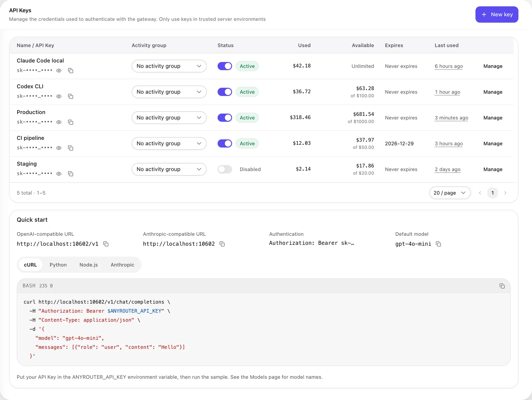Open Staging activity group dropdown

[x=169, y=169]
